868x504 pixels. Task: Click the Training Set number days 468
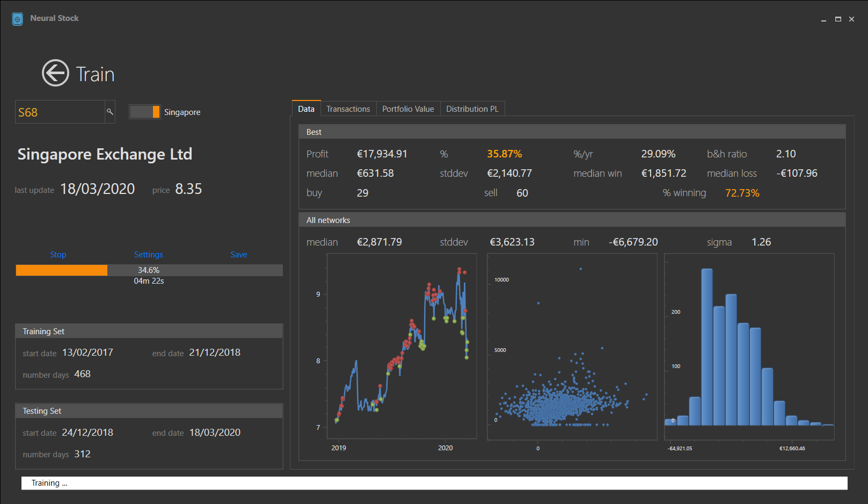pos(82,374)
